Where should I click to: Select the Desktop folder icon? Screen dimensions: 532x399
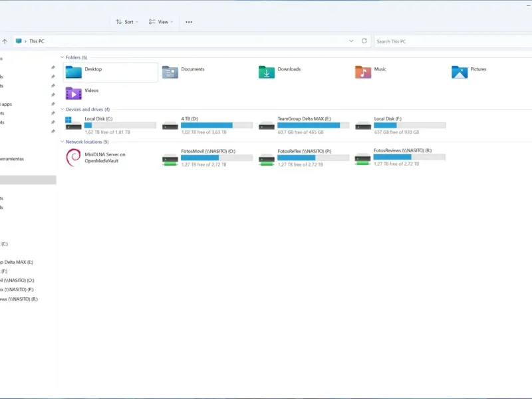click(x=74, y=72)
